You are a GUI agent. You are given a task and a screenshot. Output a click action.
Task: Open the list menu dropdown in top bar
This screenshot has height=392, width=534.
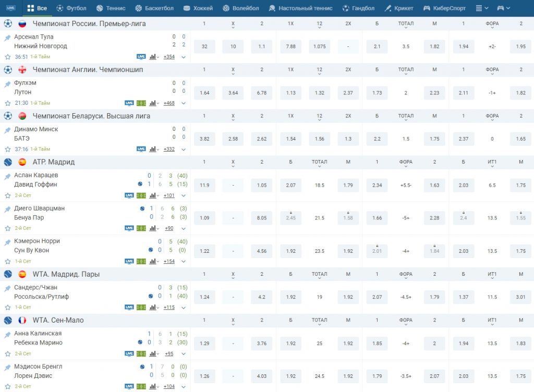[482, 8]
